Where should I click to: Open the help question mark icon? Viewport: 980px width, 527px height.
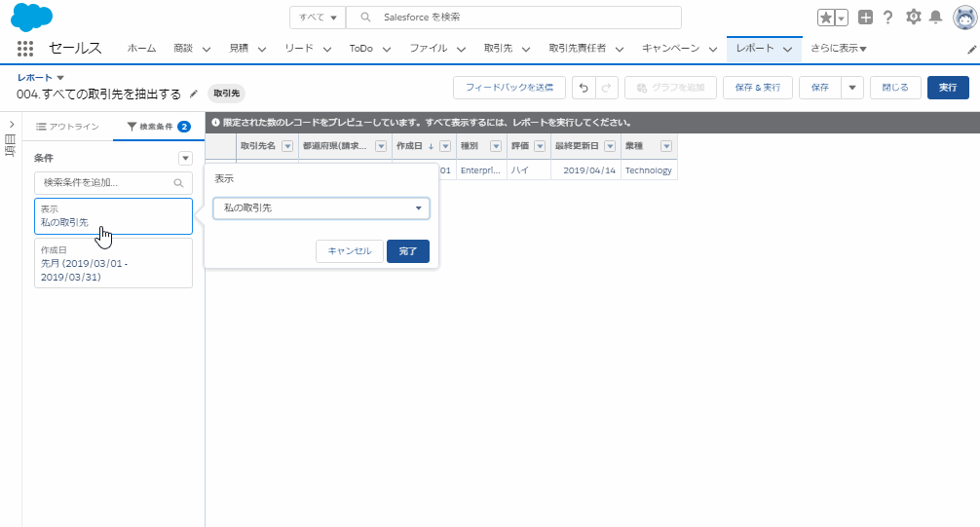[x=887, y=18]
